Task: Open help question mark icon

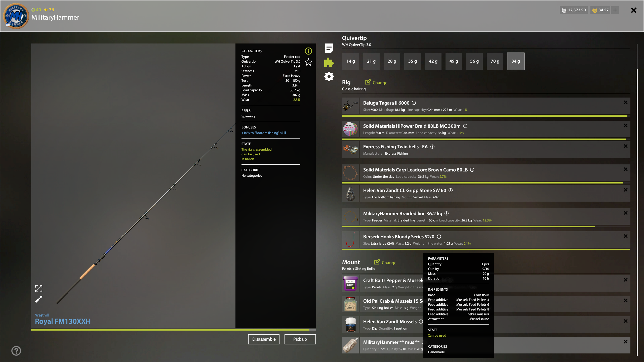Action: (16, 351)
